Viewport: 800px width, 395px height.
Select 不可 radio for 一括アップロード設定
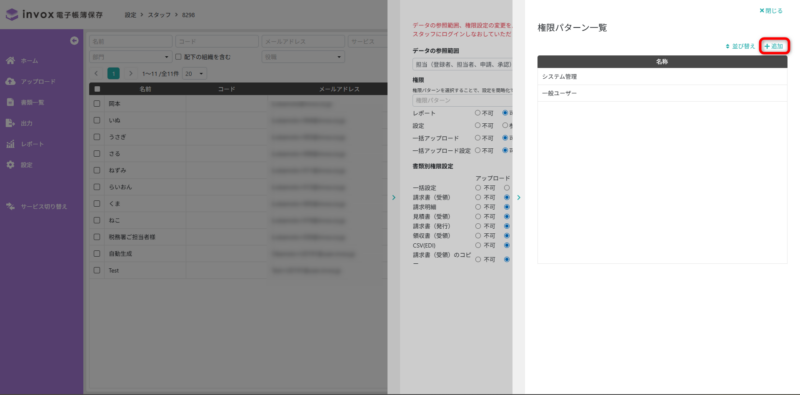478,151
